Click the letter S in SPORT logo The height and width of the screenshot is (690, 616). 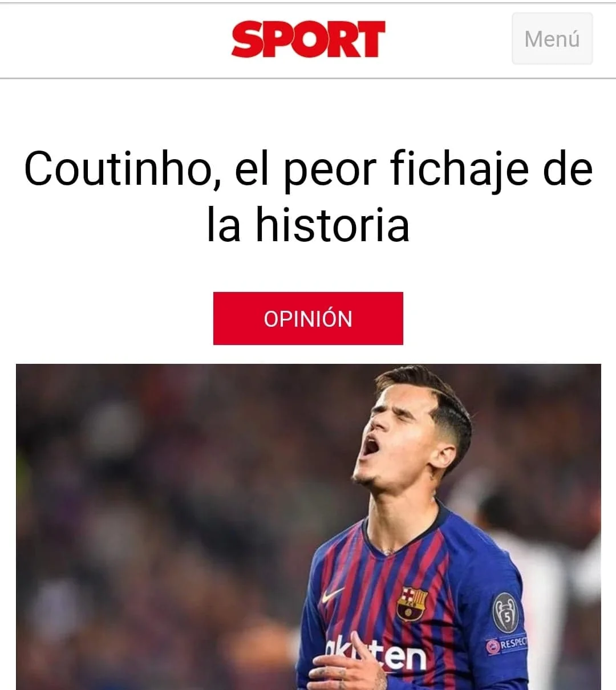pyautogui.click(x=248, y=39)
